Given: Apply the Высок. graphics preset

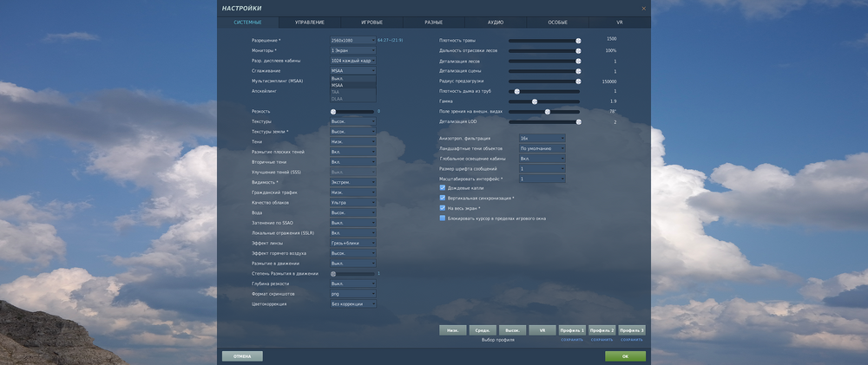Looking at the screenshot, I should 513,330.
